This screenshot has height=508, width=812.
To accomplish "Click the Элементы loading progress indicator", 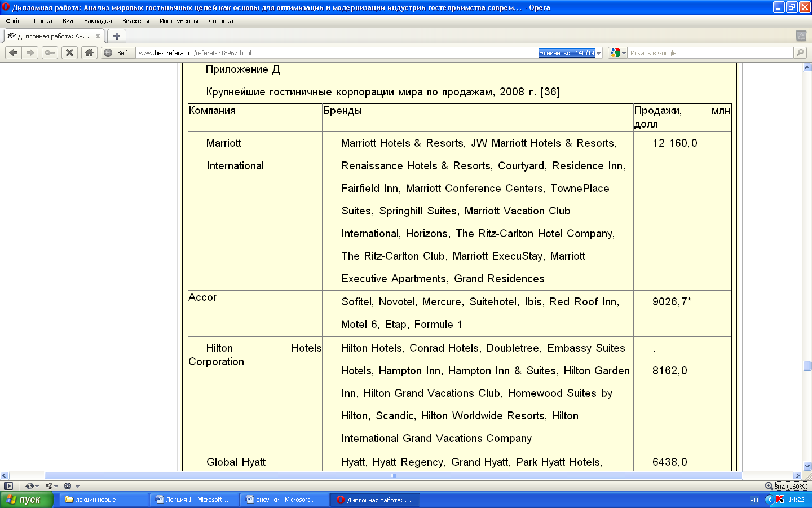I will click(x=567, y=53).
